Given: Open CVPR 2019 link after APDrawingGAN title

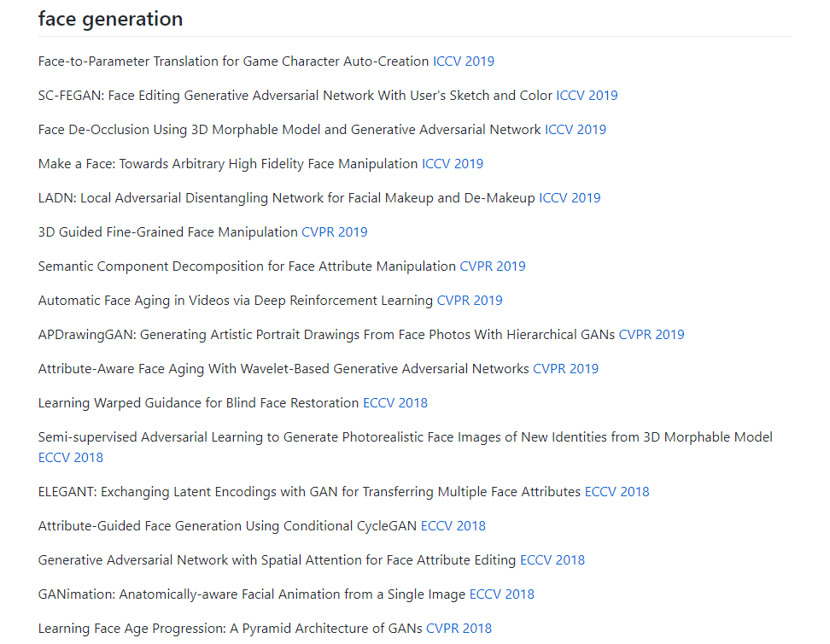Looking at the screenshot, I should [x=651, y=335].
